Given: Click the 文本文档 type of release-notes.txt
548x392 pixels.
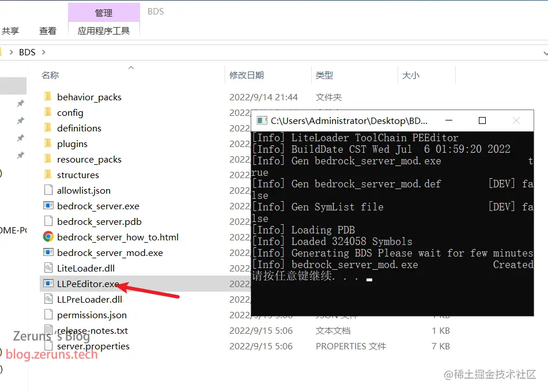Looking at the screenshot, I should click(x=333, y=330).
